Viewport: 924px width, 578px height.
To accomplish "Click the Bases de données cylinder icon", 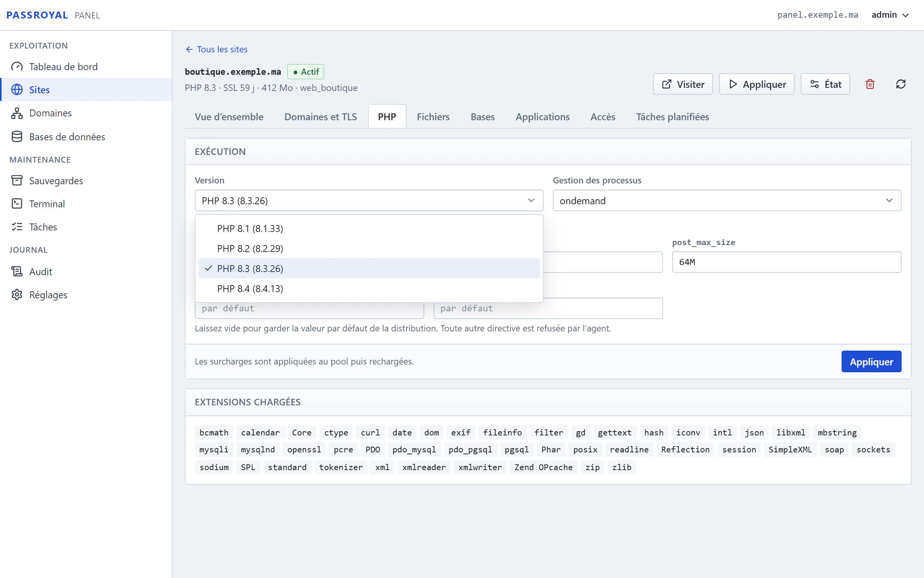I will click(x=17, y=137).
